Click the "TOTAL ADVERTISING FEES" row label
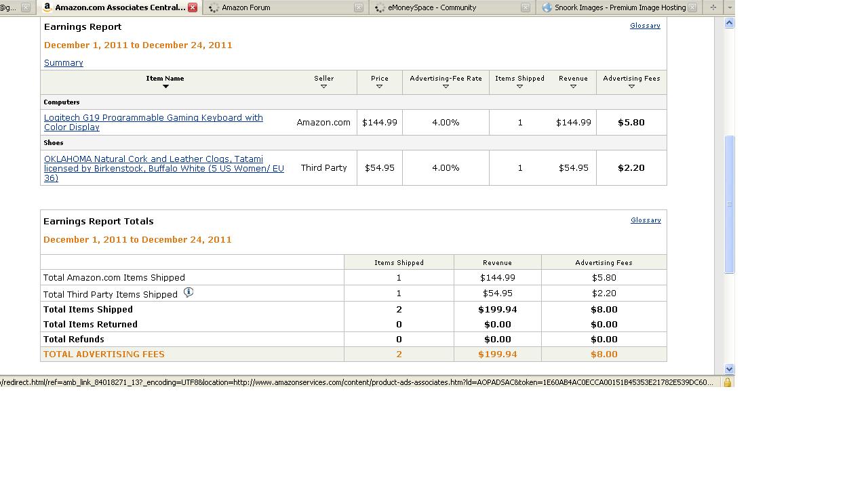 pos(104,354)
